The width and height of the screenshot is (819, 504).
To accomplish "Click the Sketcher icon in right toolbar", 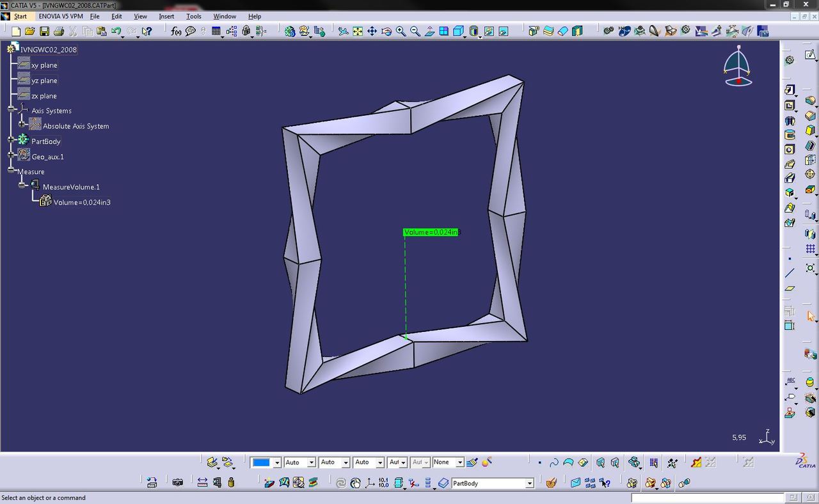I will tap(810, 56).
